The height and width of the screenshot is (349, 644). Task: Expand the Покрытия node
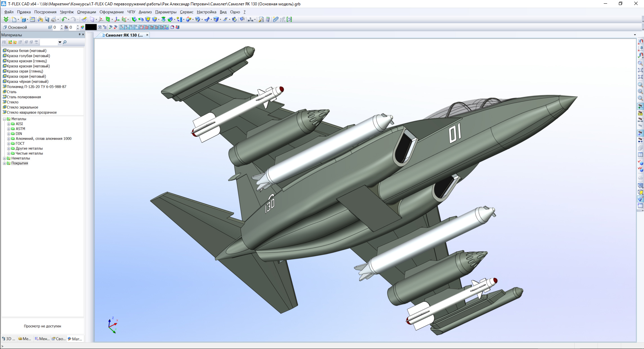point(4,164)
